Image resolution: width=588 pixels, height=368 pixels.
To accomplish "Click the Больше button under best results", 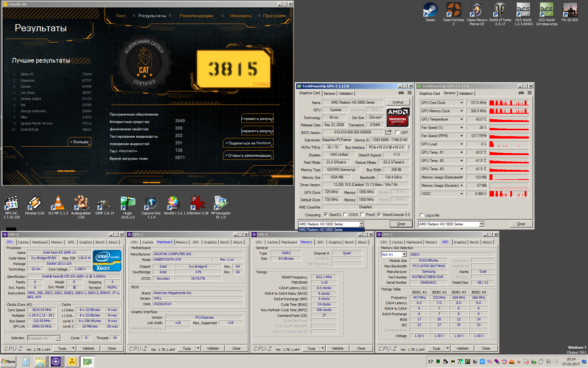I will (79, 142).
